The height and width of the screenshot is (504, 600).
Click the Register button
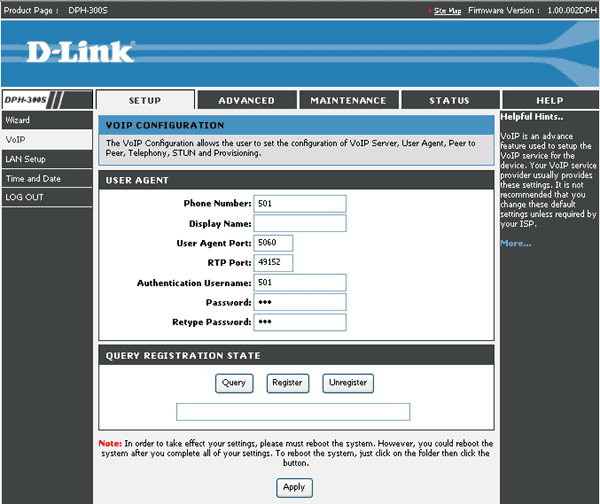(x=287, y=383)
